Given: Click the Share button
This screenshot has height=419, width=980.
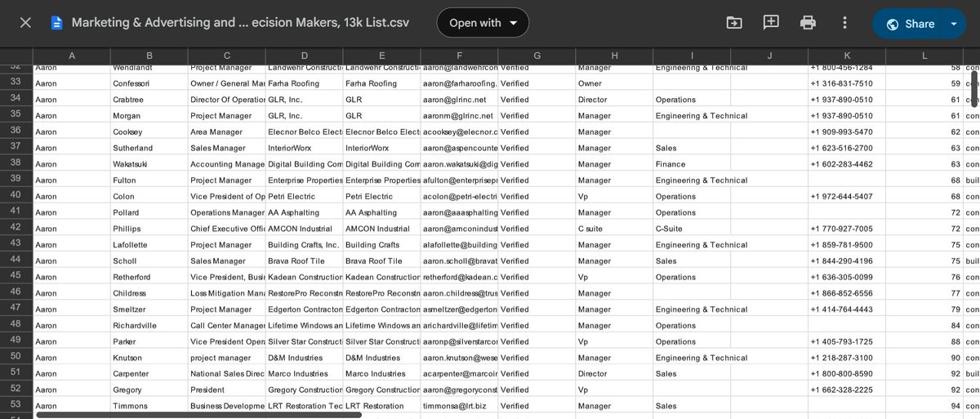Looking at the screenshot, I should coord(909,24).
